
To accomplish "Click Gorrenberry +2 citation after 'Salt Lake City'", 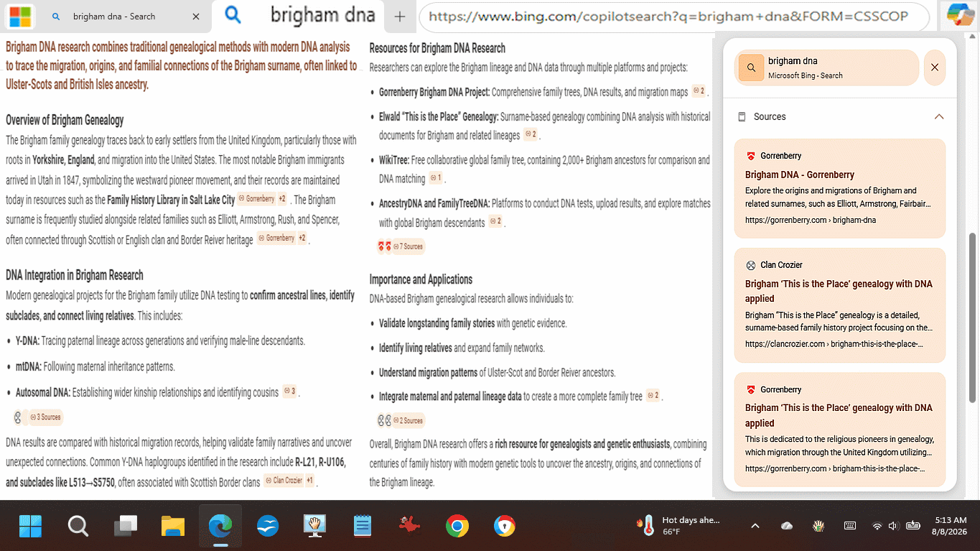I will click(263, 199).
